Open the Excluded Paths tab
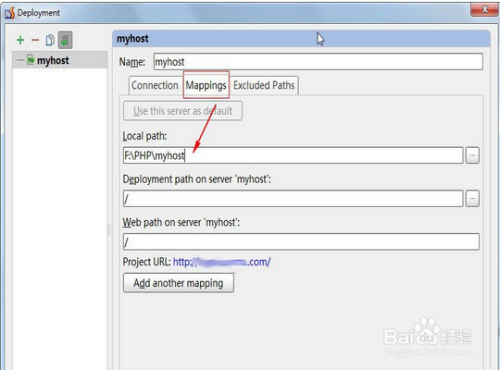This screenshot has height=370, width=500. (x=264, y=85)
